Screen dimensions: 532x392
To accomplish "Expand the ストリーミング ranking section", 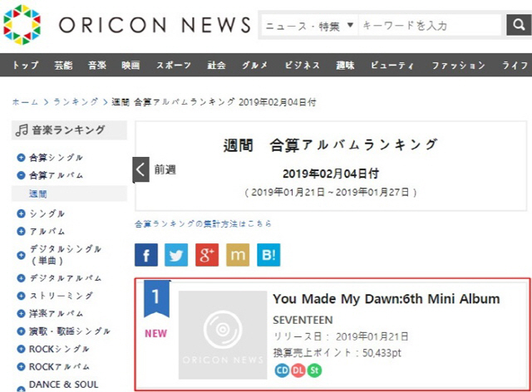I will click(x=21, y=296).
